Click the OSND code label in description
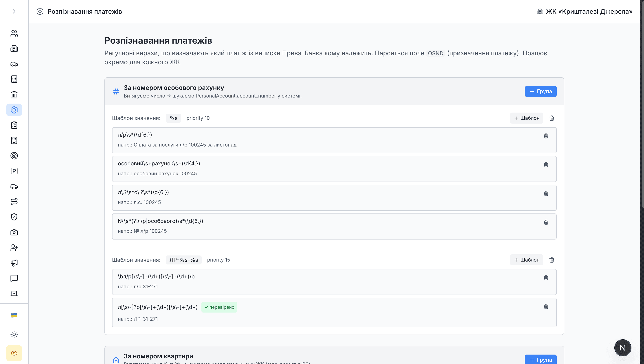The height and width of the screenshot is (364, 644). 435,53
